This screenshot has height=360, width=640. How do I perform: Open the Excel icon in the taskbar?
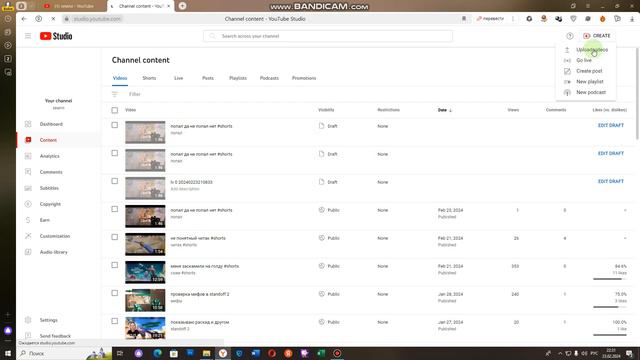pyautogui.click(x=321, y=353)
